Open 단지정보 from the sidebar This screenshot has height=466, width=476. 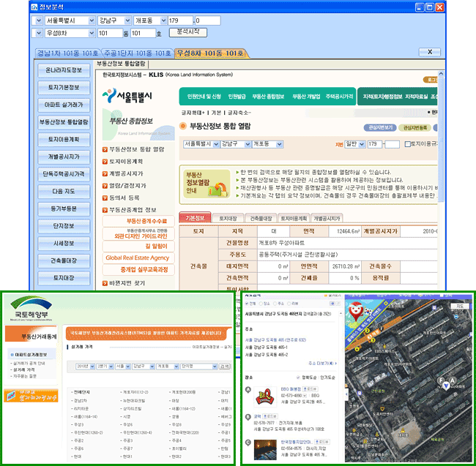click(64, 226)
